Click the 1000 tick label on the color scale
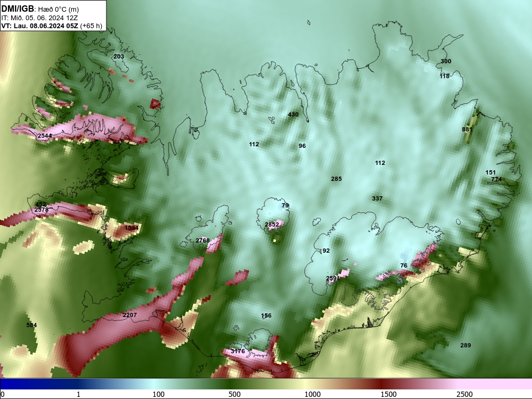The height and width of the screenshot is (399, 532). tap(312, 394)
